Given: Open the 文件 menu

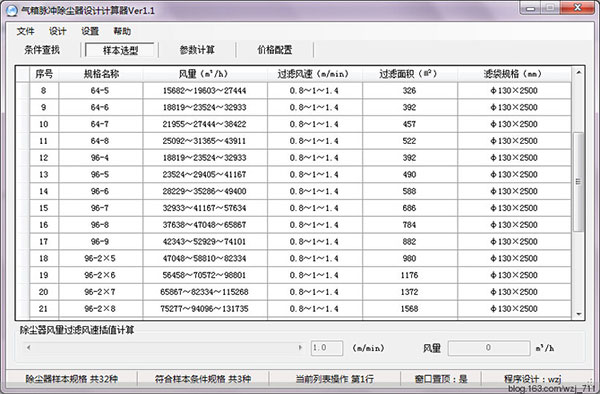Looking at the screenshot, I should point(26,31).
